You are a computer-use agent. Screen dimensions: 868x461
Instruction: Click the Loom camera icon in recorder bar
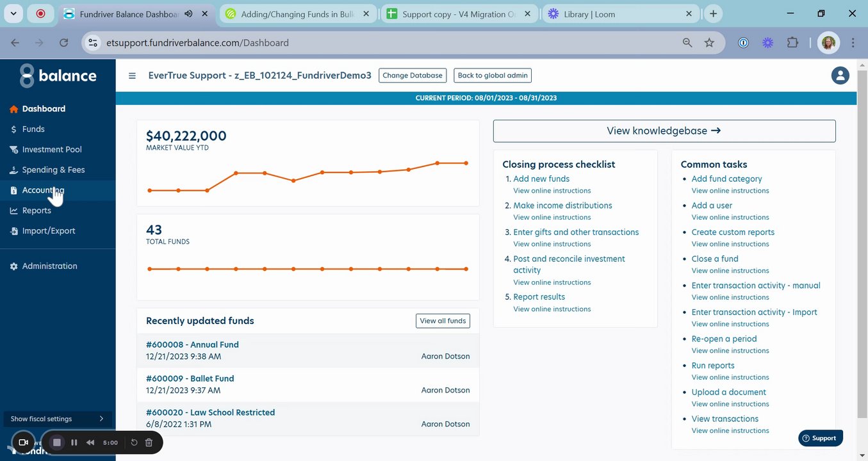24,442
